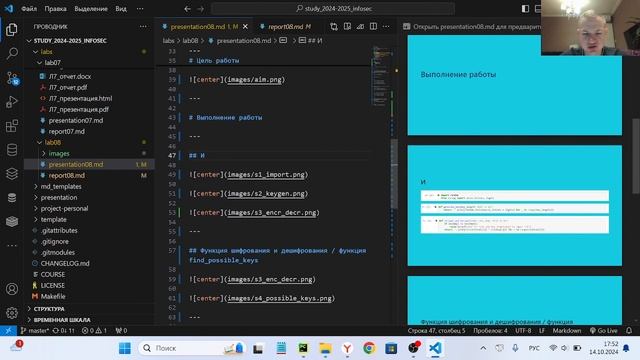
Task: Open the Run and Debug view
Action: [x=12, y=102]
